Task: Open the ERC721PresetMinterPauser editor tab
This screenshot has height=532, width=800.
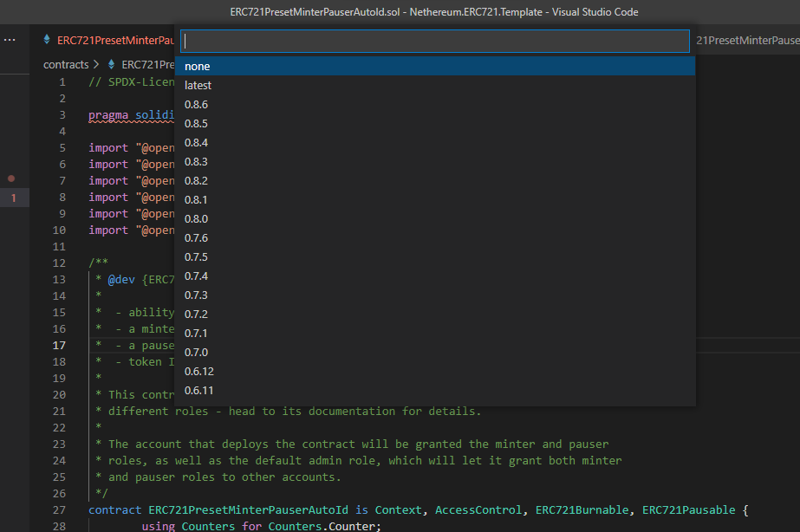Action: pos(115,41)
